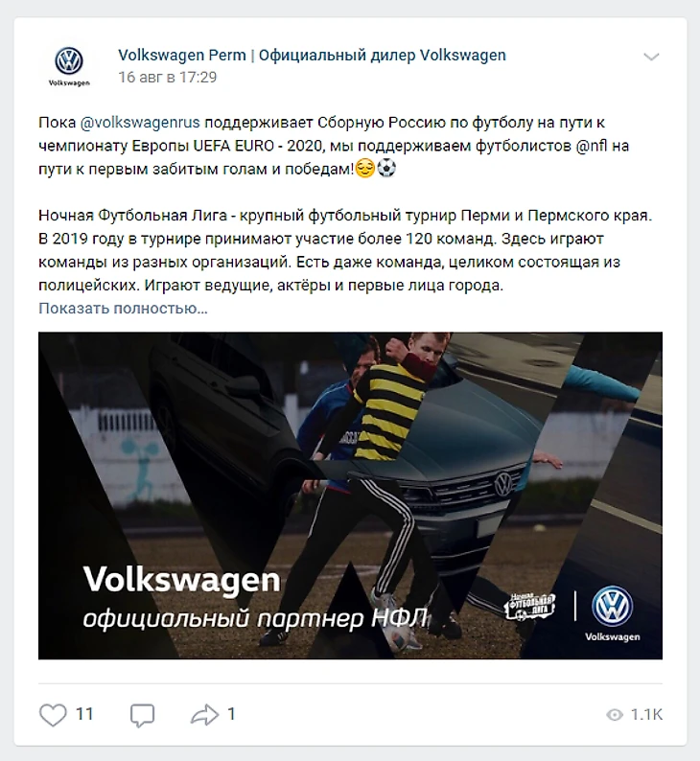Click the post timestamp 16 авг в 17:29
This screenshot has height=761, width=700.
pyautogui.click(x=168, y=78)
